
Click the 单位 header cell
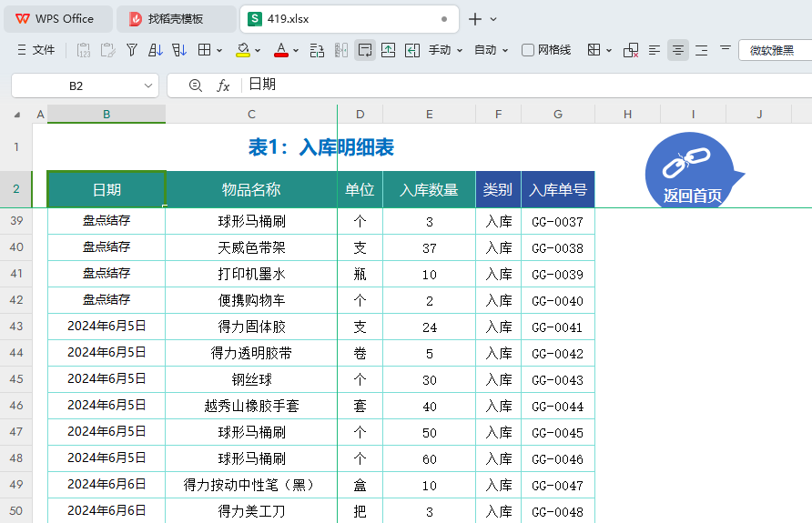point(360,189)
